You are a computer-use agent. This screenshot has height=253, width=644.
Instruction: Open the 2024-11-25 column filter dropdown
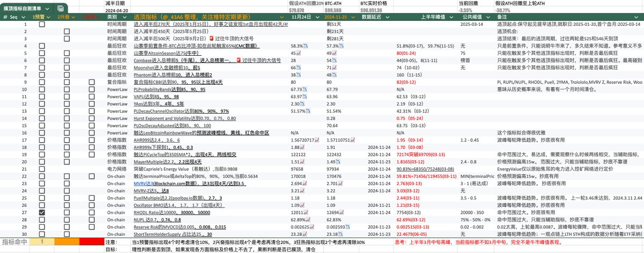(x=354, y=17)
